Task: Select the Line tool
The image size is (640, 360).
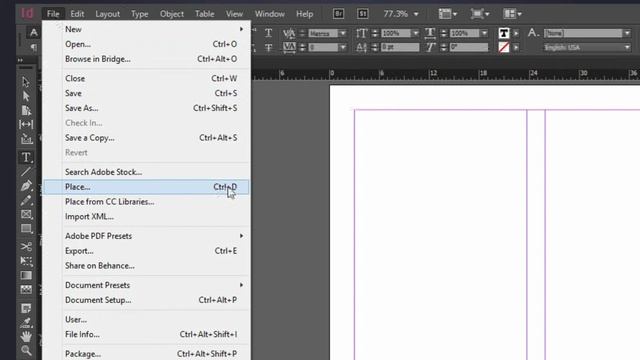Action: (26, 171)
